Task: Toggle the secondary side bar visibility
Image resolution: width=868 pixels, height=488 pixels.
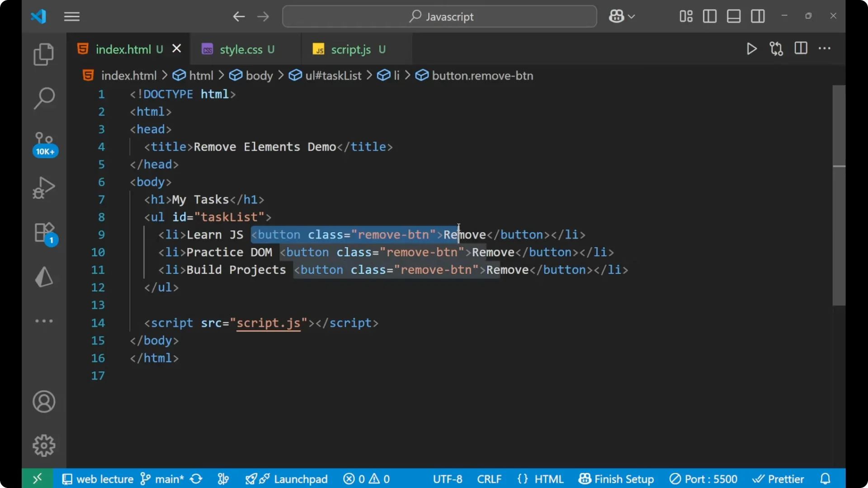Action: coord(758,16)
